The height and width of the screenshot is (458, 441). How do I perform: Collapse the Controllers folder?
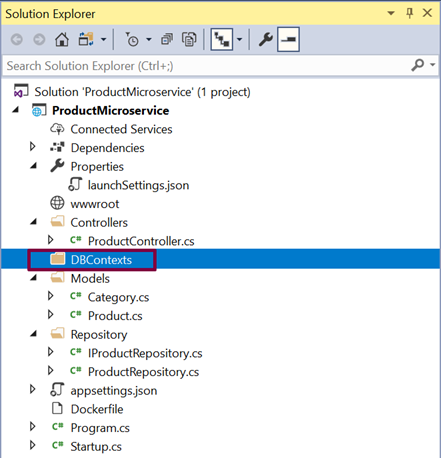click(x=33, y=222)
